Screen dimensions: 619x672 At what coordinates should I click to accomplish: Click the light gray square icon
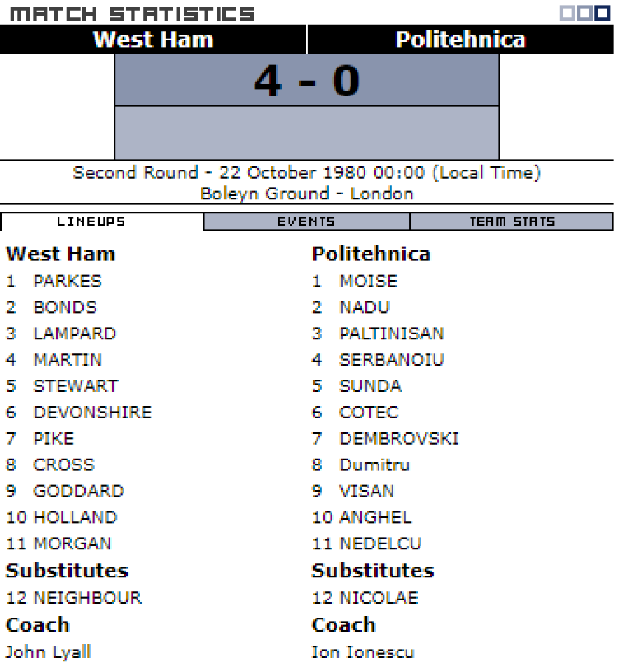(567, 13)
